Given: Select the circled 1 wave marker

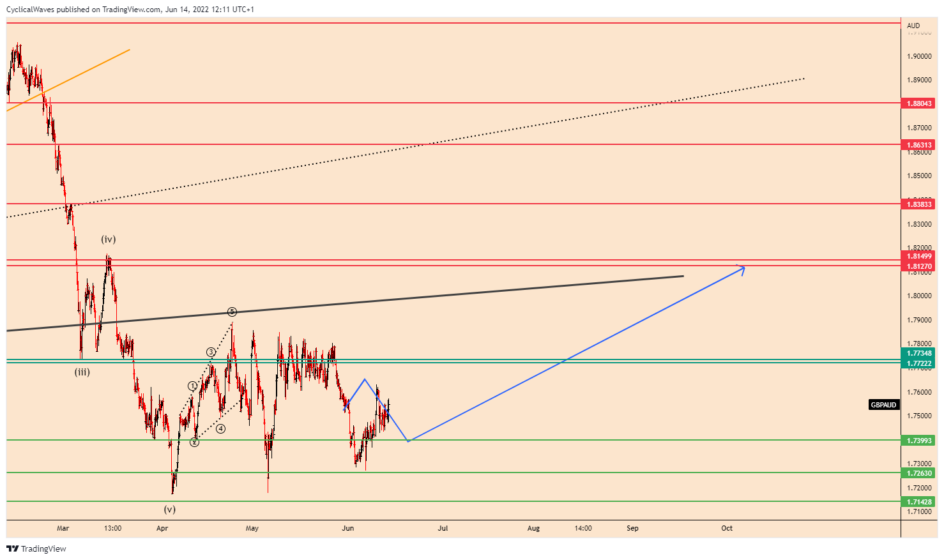Looking at the screenshot, I should pyautogui.click(x=192, y=386).
